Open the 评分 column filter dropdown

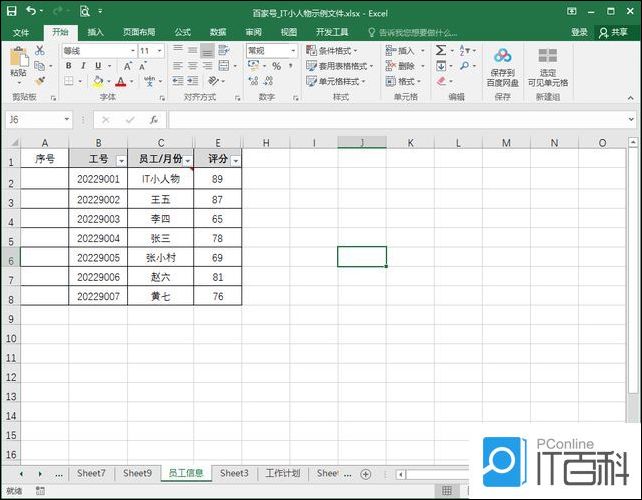[x=235, y=160]
